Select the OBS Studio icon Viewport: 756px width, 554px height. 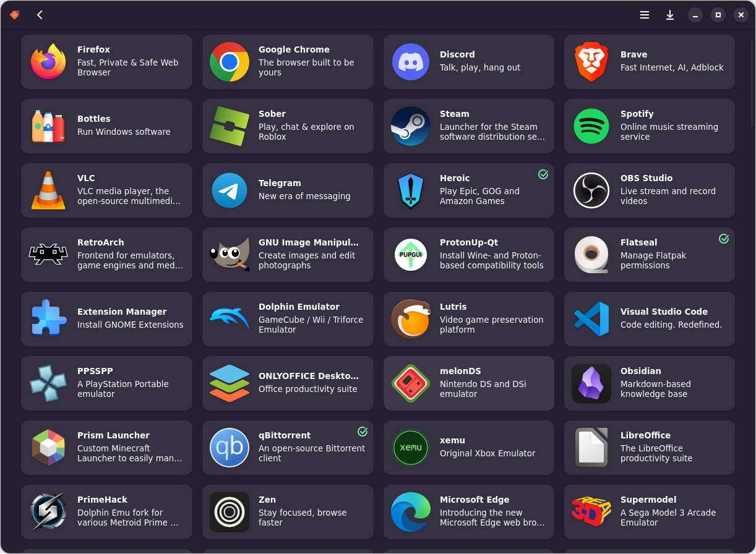pyautogui.click(x=591, y=190)
